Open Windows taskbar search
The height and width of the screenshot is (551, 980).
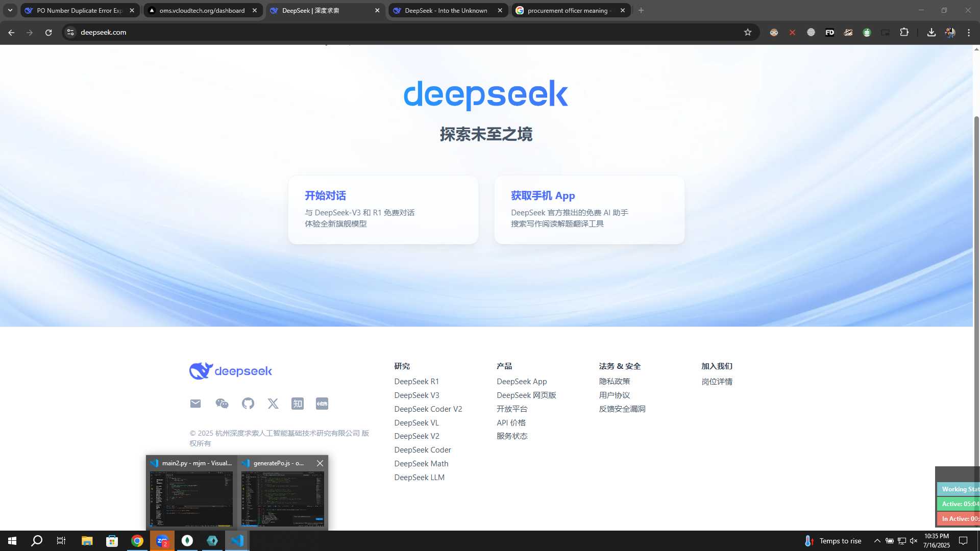click(37, 541)
